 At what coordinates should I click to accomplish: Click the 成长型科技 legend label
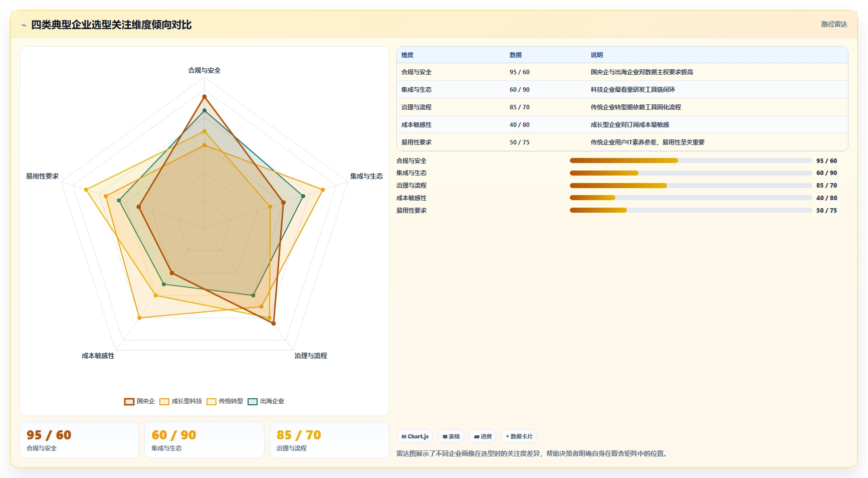tap(187, 401)
